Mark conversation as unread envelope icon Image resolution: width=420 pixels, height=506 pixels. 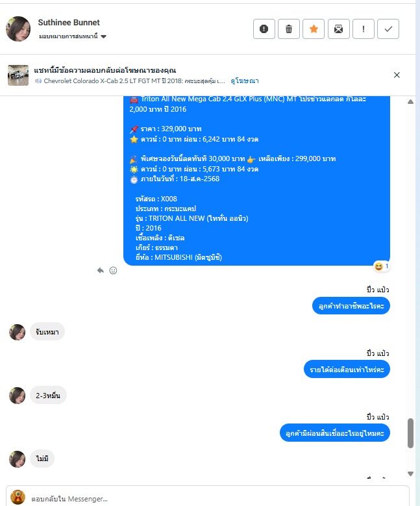[338, 29]
